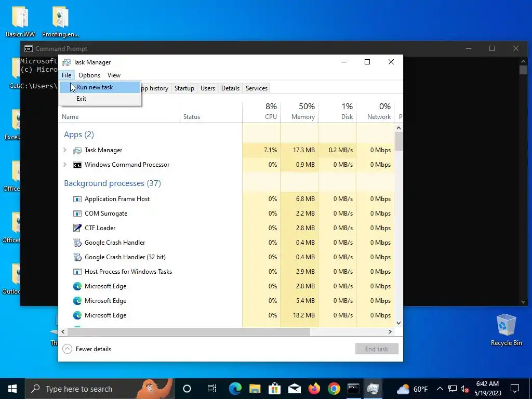Switch to the Startup tab

184,88
